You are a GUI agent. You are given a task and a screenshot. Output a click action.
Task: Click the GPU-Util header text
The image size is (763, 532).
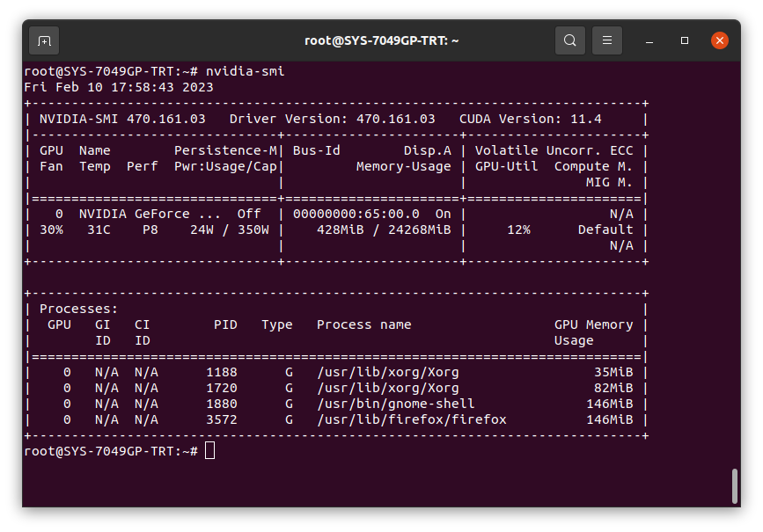pos(507,166)
